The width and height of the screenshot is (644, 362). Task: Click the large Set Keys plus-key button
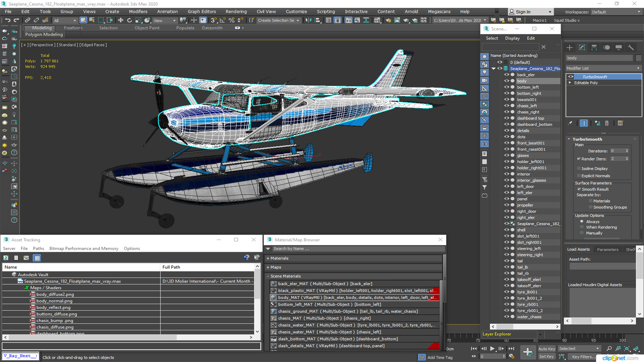coord(528,352)
